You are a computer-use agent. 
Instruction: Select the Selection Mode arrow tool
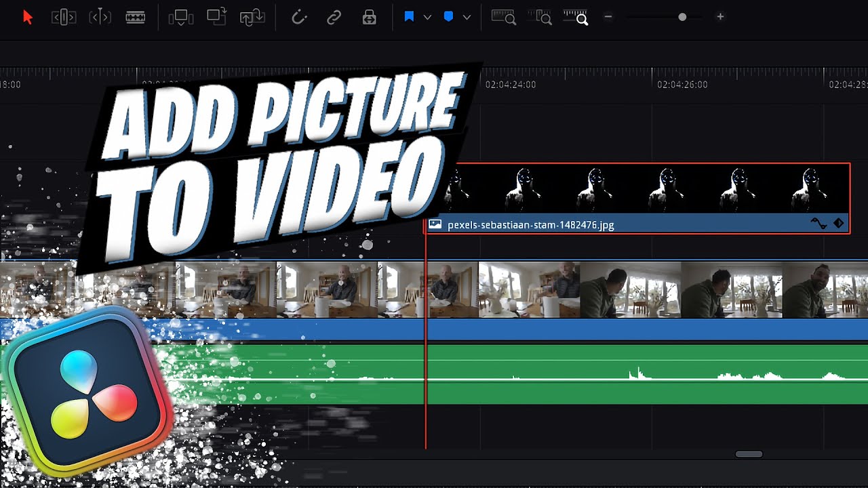pos(27,18)
